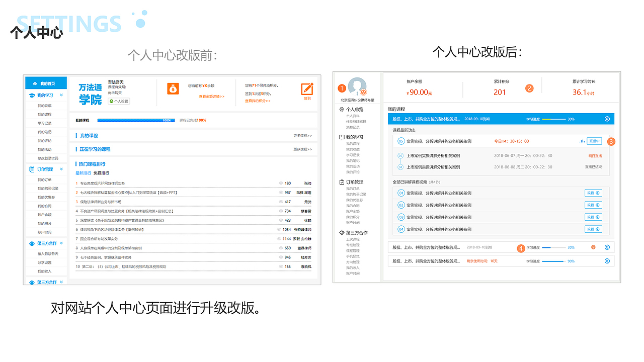Select the clipboard icon beside 订单管理 in old layout
The width and height of the screenshot is (644, 362).
(32, 169)
